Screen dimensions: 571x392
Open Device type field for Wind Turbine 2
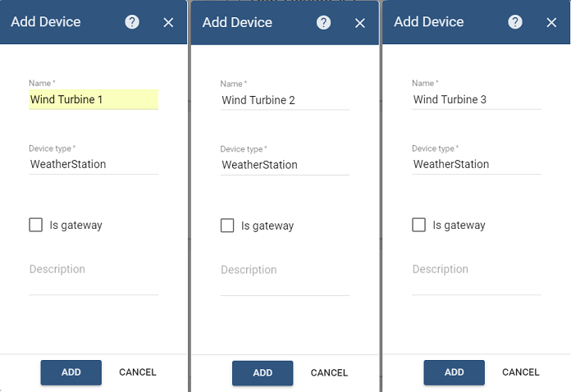pos(285,165)
